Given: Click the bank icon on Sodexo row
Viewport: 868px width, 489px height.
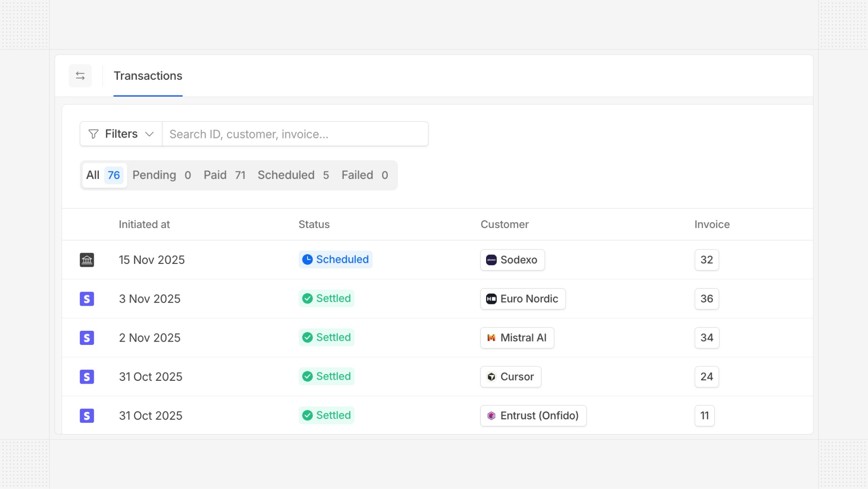Looking at the screenshot, I should click(x=87, y=260).
